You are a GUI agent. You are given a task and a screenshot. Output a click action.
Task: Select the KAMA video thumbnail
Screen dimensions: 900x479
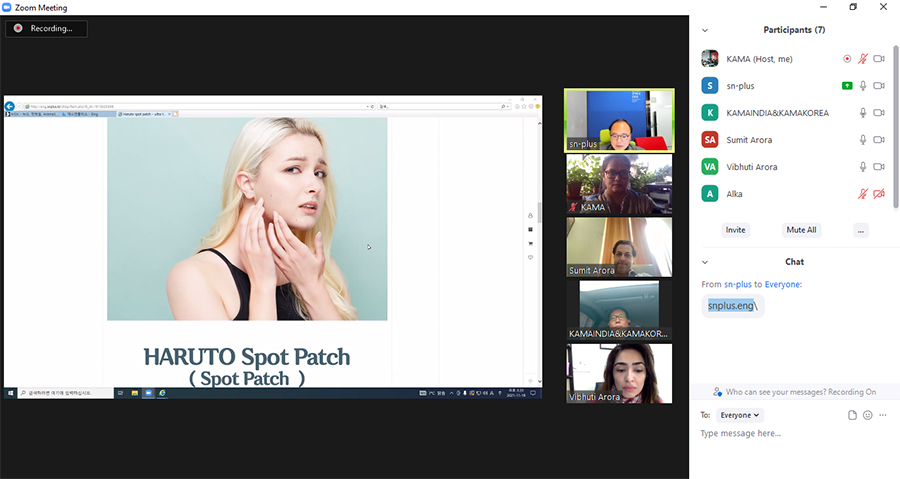(619, 184)
